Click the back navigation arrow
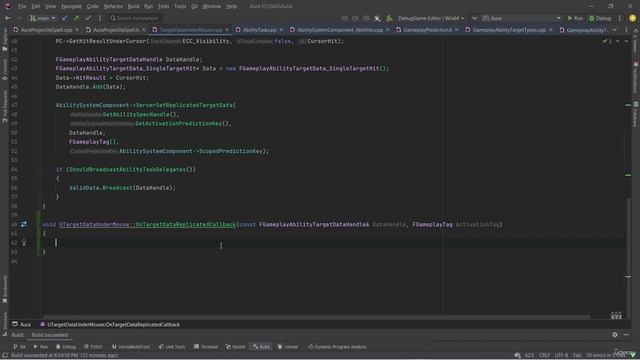This screenshot has width=640, height=360. [8, 18]
